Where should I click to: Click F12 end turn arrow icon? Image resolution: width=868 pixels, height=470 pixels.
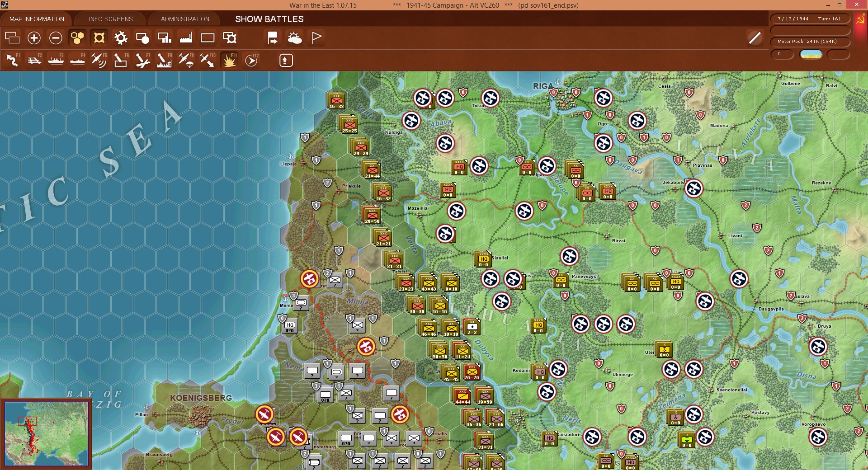click(251, 60)
